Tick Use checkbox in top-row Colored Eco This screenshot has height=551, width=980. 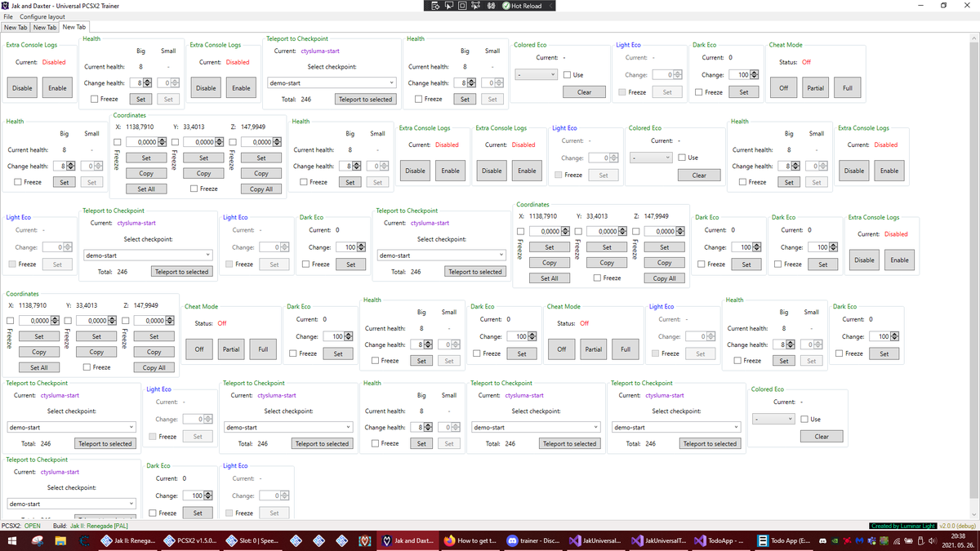click(568, 75)
